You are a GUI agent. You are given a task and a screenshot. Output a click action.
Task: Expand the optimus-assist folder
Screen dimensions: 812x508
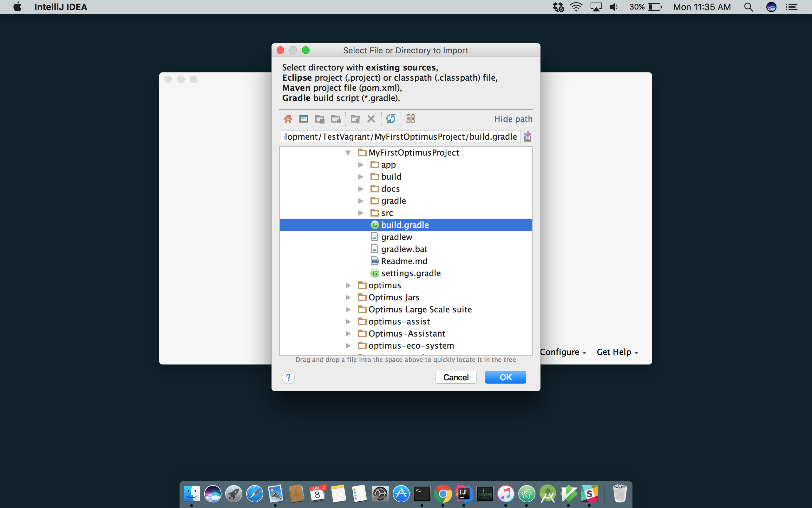point(348,322)
